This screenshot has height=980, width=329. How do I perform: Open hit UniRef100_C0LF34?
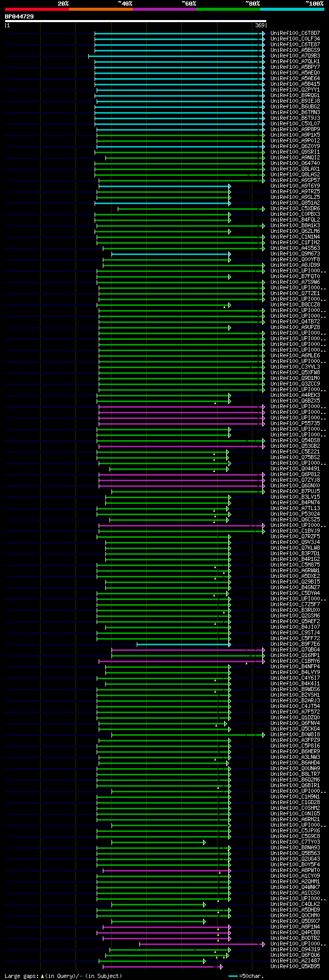pos(295,39)
